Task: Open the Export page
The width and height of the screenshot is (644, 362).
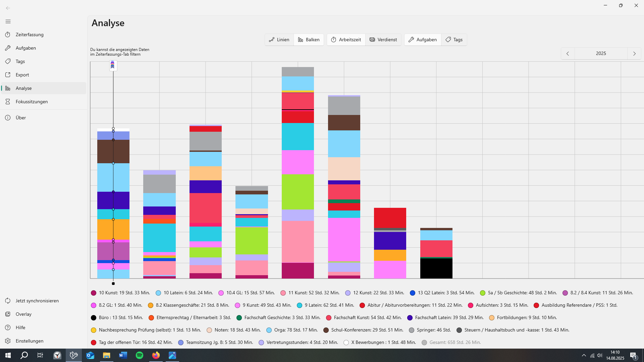Action: pyautogui.click(x=22, y=75)
